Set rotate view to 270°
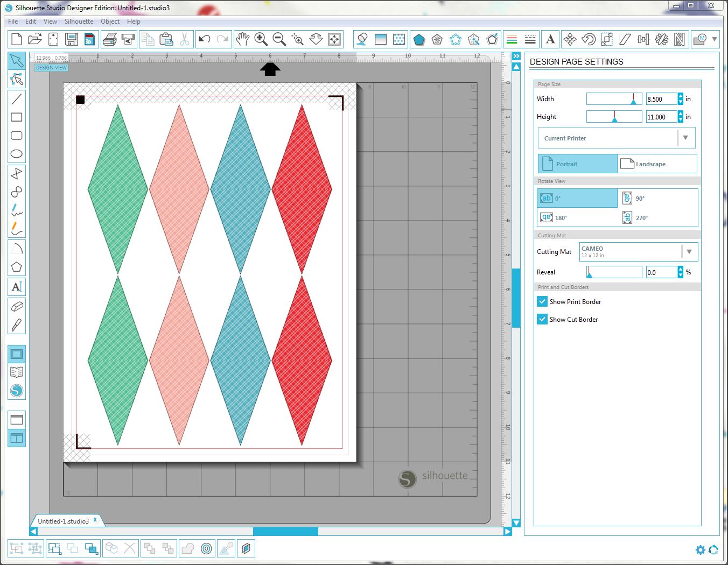This screenshot has height=565, width=728. click(x=658, y=217)
